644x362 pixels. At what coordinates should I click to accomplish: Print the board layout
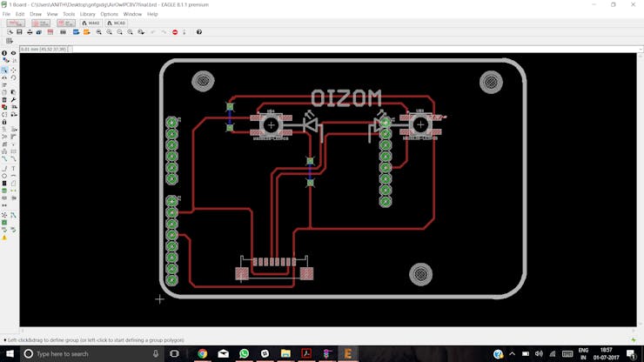coord(30,32)
